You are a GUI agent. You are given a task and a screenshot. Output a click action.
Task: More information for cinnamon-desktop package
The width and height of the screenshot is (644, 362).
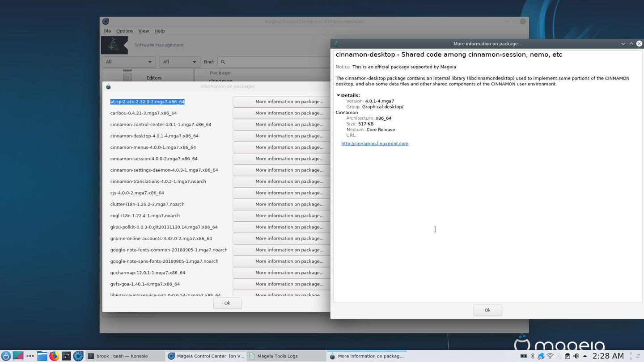(281, 136)
